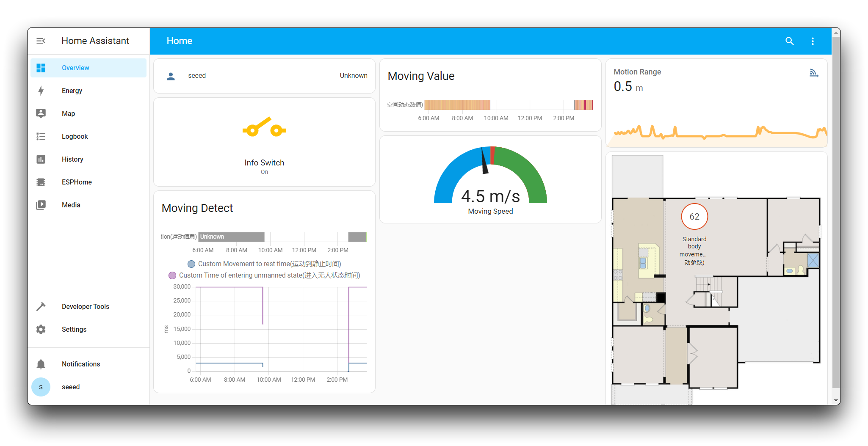Open Settings in the sidebar
This screenshot has height=446, width=868.
pos(74,329)
